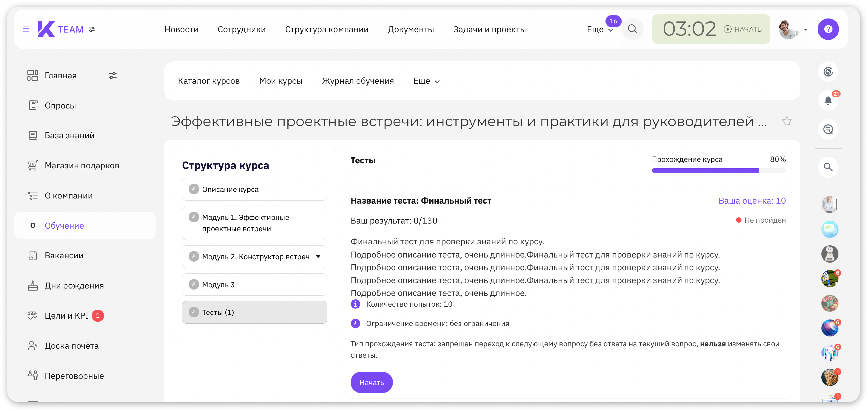This screenshot has width=868, height=411.
Task: Add course to favorites with star
Action: 786,121
